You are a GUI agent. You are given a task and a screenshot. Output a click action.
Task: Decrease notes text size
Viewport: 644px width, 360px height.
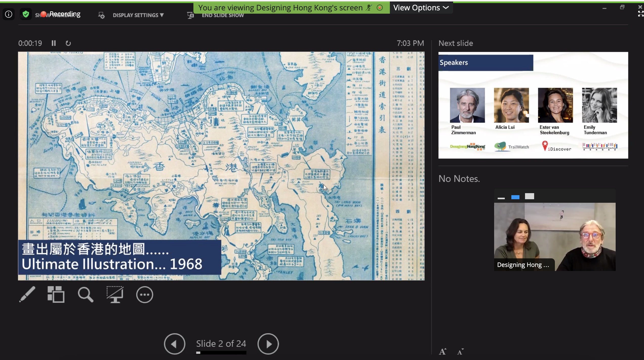pos(460,352)
